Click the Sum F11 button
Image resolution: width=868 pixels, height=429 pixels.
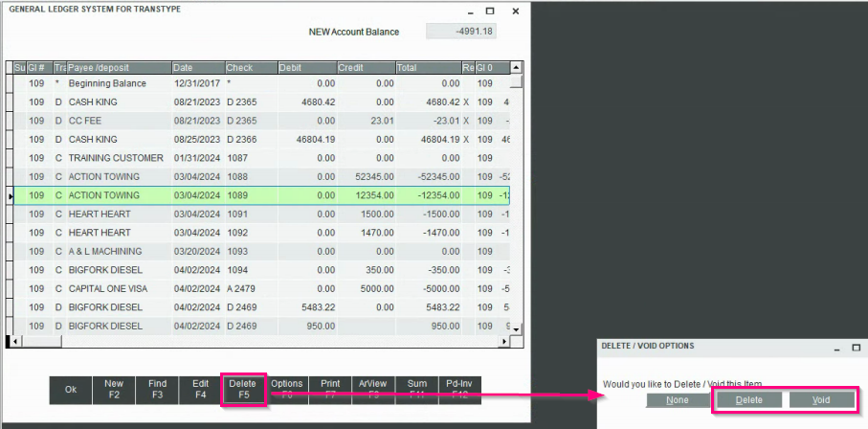(416, 390)
